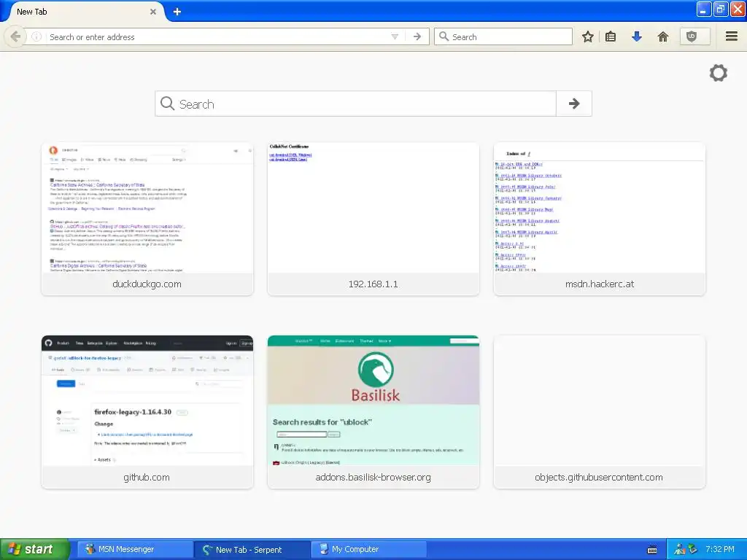Viewport: 747px width, 560px height.
Task: Click the search engine magnifier icon
Action: click(444, 36)
